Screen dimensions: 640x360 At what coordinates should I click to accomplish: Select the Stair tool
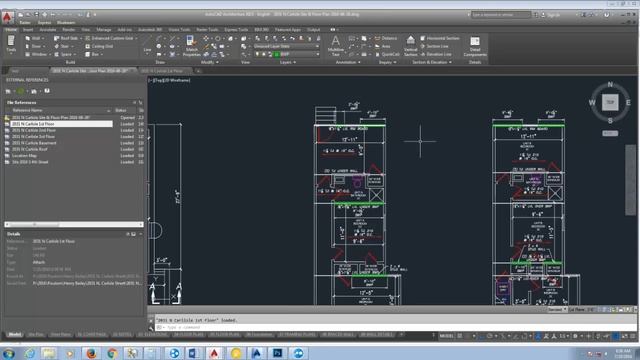(61, 46)
